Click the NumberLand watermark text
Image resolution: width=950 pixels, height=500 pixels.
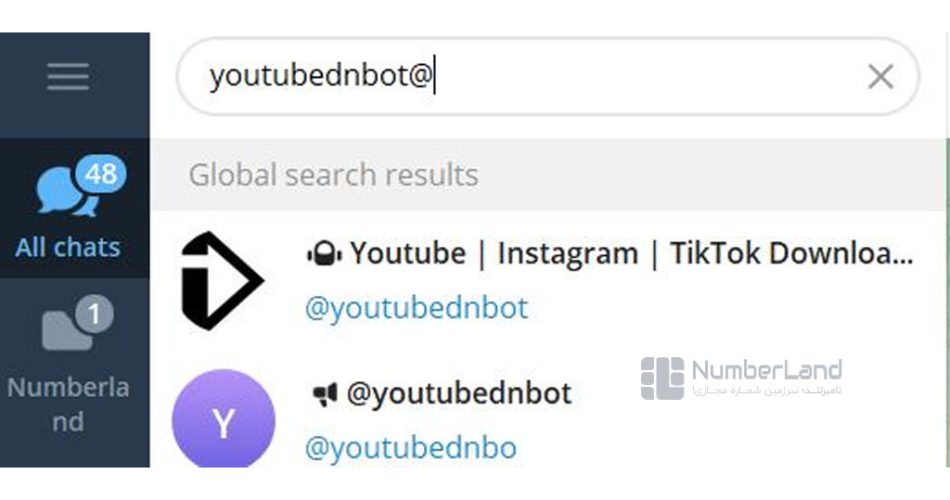pyautogui.click(x=767, y=372)
